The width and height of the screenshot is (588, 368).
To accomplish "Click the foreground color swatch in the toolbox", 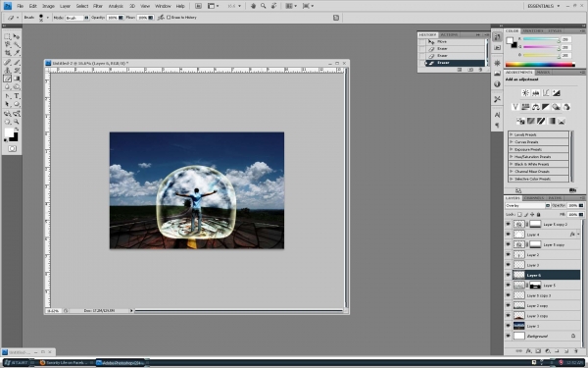I will tap(9, 132).
